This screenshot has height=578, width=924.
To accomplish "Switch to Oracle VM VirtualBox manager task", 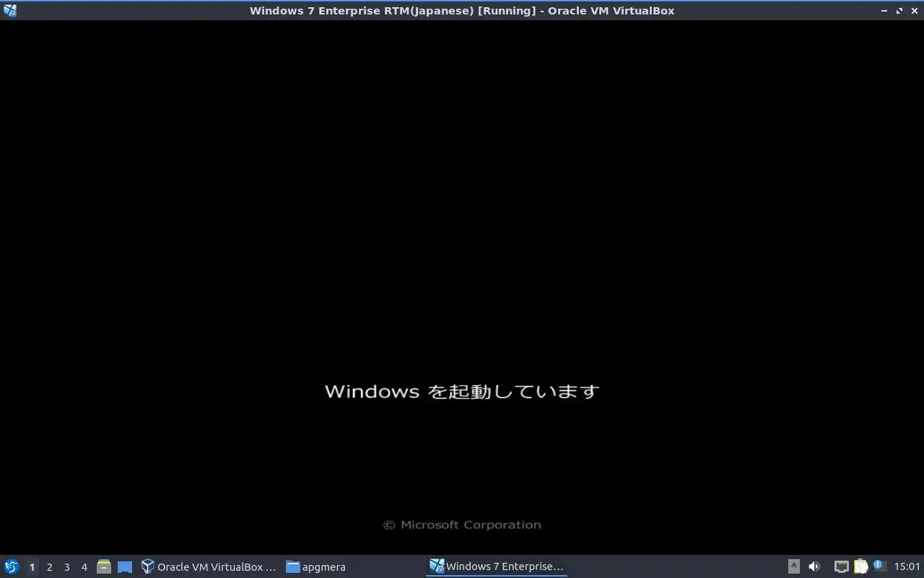I will click(209, 566).
